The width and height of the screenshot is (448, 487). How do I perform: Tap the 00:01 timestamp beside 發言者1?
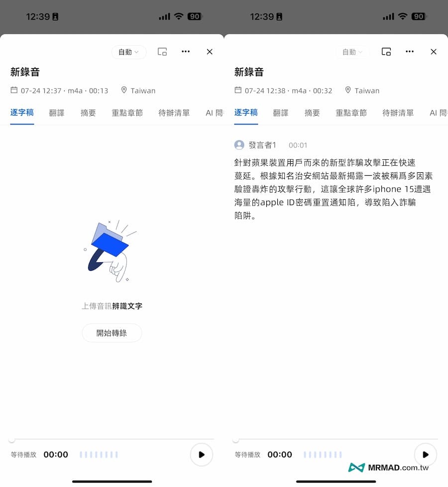coord(298,145)
